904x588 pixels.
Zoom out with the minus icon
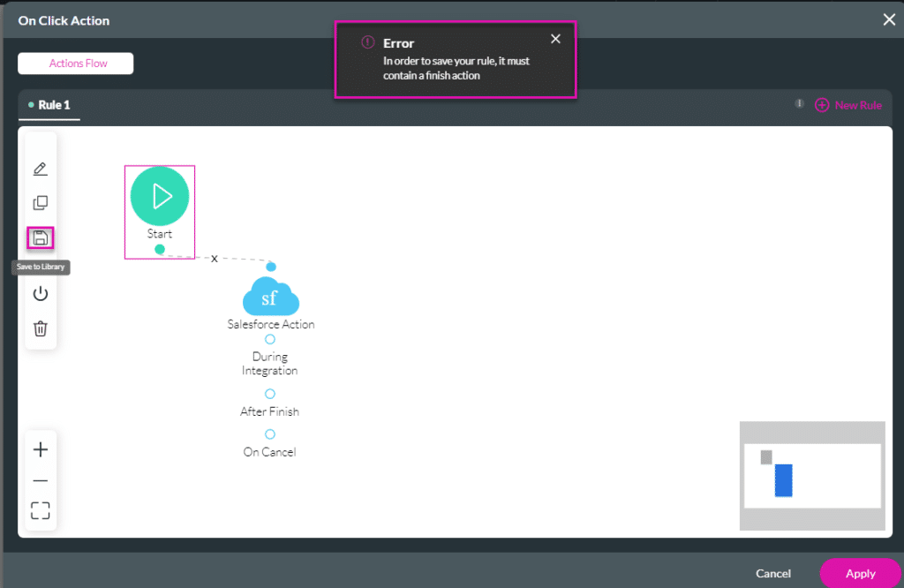click(41, 480)
